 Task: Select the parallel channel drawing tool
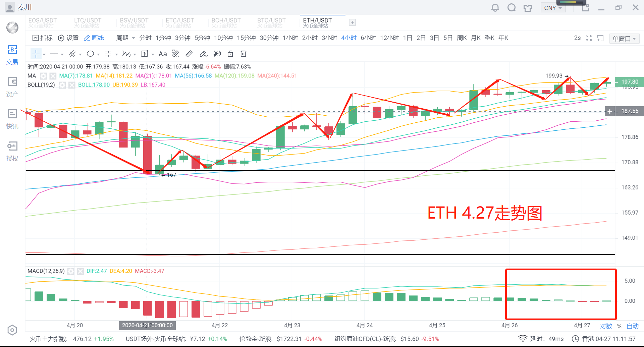(72, 54)
